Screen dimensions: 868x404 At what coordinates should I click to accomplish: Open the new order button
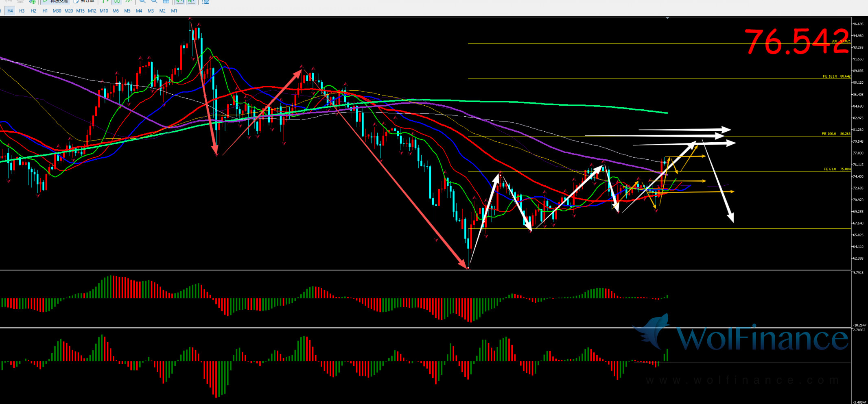click(x=84, y=2)
